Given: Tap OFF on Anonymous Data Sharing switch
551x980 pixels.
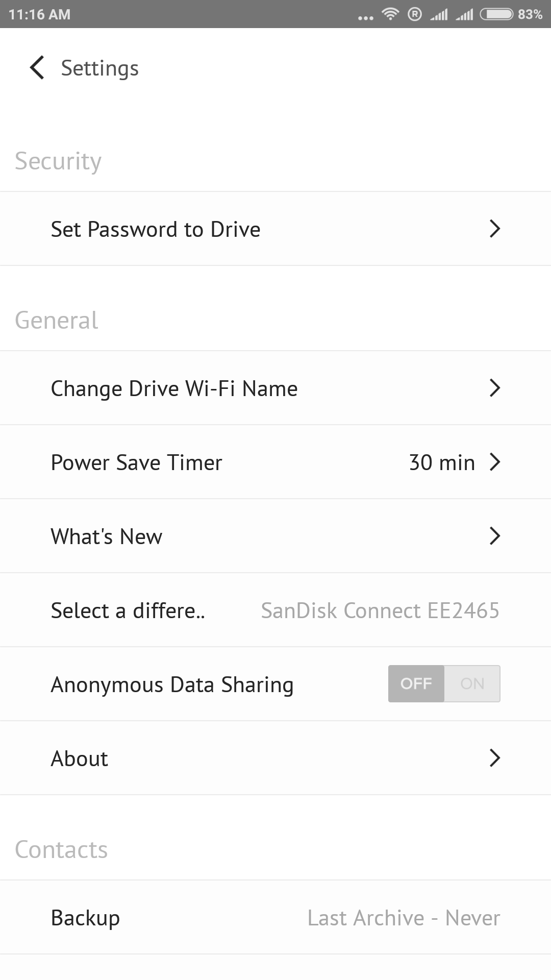Looking at the screenshot, I should coord(416,683).
